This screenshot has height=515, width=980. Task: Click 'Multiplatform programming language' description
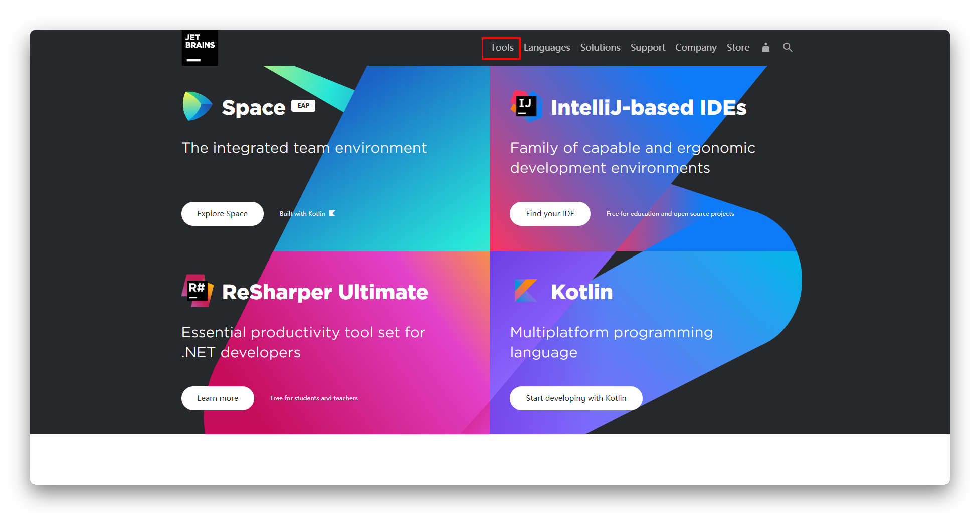coord(612,342)
